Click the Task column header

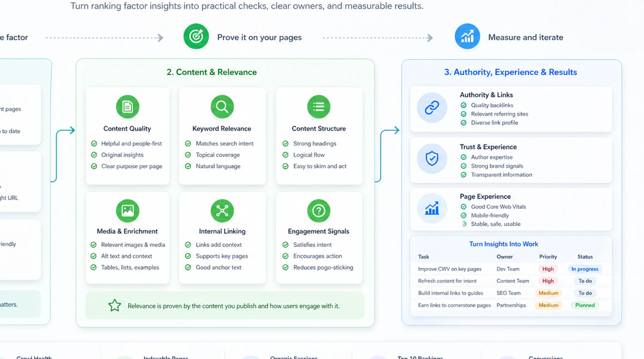click(x=424, y=257)
